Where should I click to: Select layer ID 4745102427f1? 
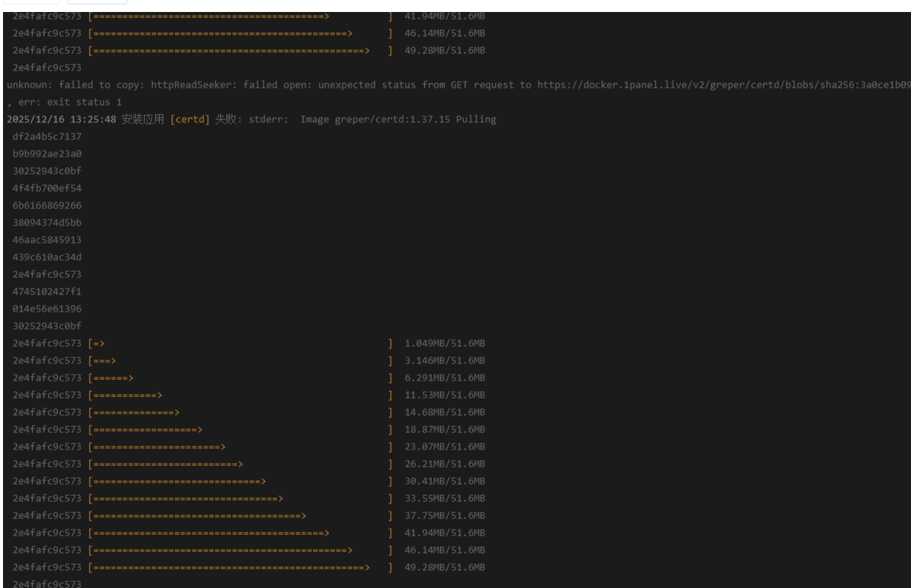tap(47, 291)
